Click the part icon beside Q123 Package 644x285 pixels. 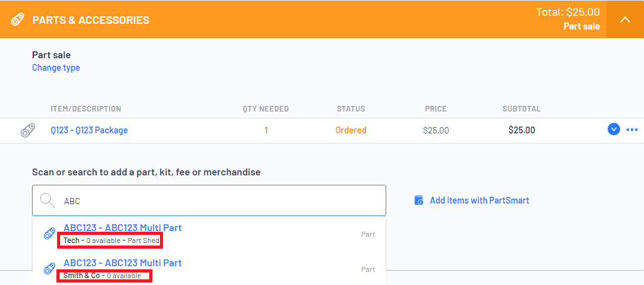pyautogui.click(x=28, y=130)
